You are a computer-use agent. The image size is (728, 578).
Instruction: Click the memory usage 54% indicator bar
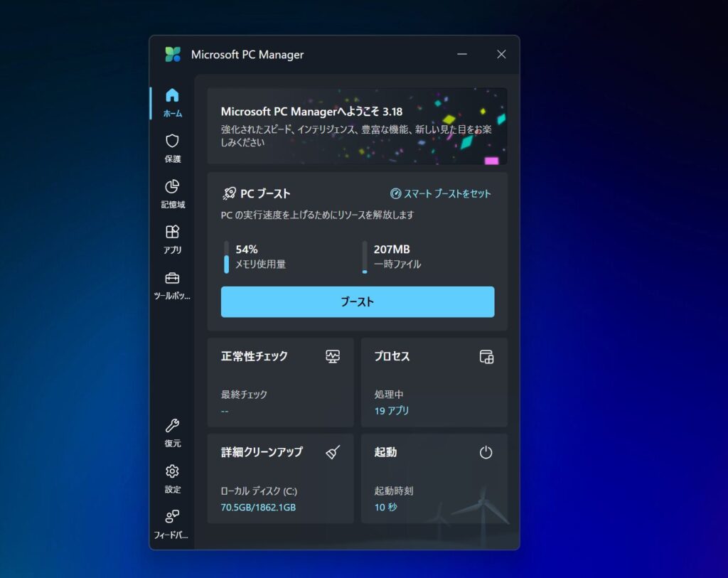227,257
